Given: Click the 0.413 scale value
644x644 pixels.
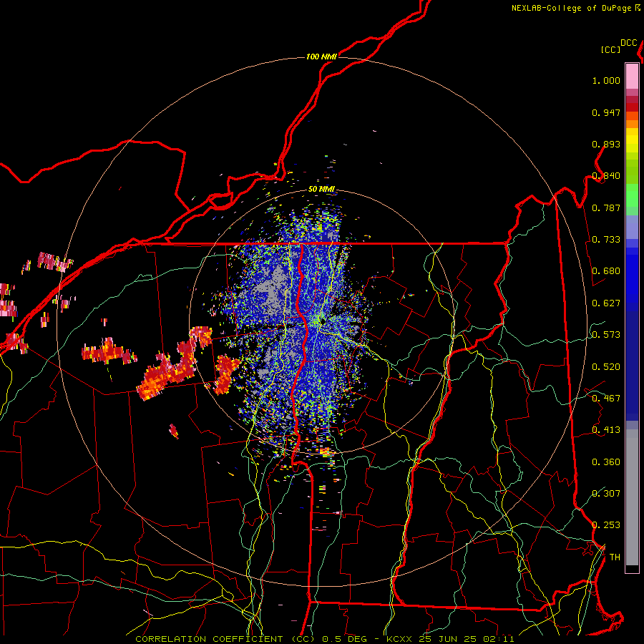Looking at the screenshot, I should 606,430.
